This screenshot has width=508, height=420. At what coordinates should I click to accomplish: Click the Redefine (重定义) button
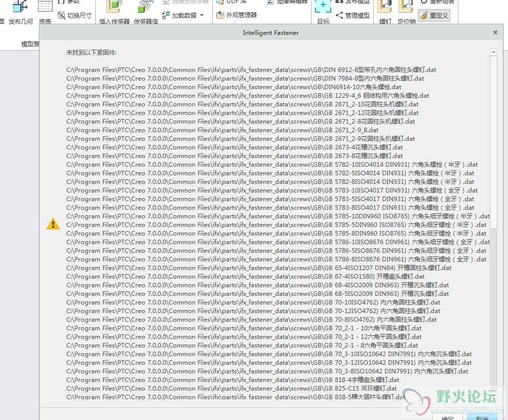coord(434,15)
